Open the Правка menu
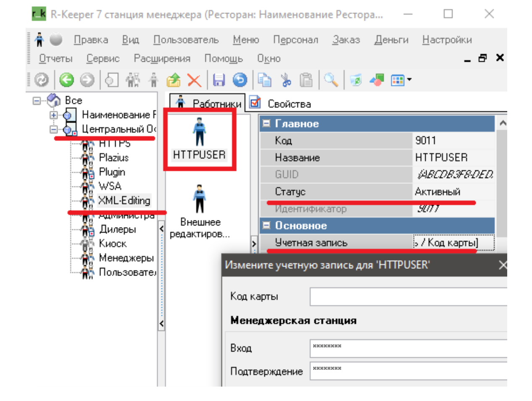This screenshot has height=401, width=532. point(91,39)
